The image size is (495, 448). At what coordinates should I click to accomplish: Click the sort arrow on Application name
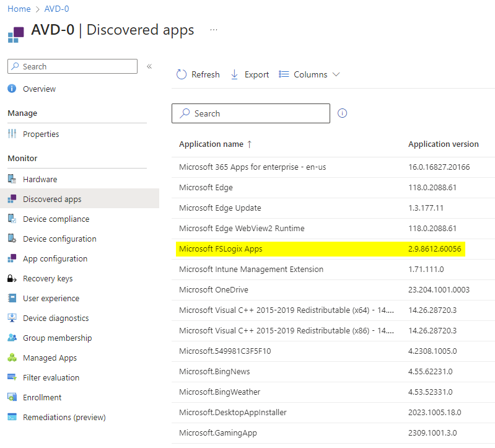(250, 144)
